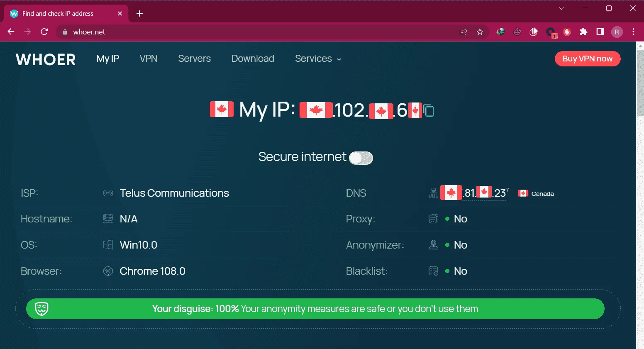This screenshot has width=644, height=349.
Task: Click the WHOER logo
Action: 46,59
